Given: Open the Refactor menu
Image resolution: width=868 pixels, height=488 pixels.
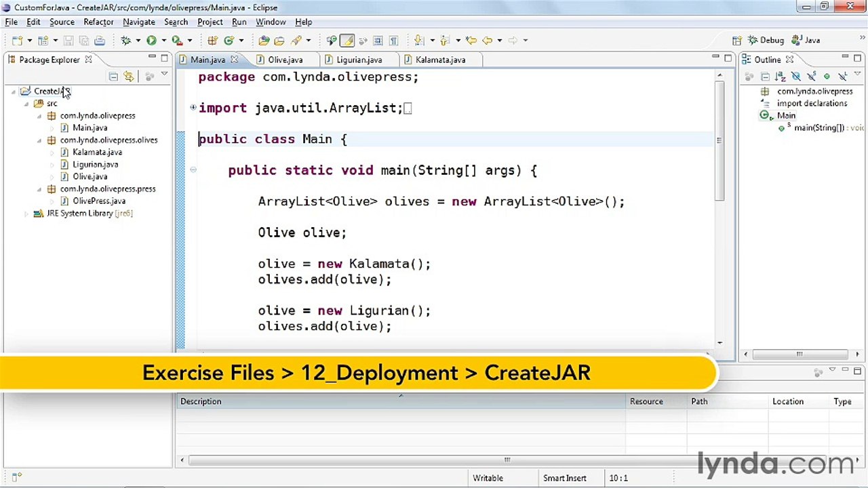Looking at the screenshot, I should 98,22.
